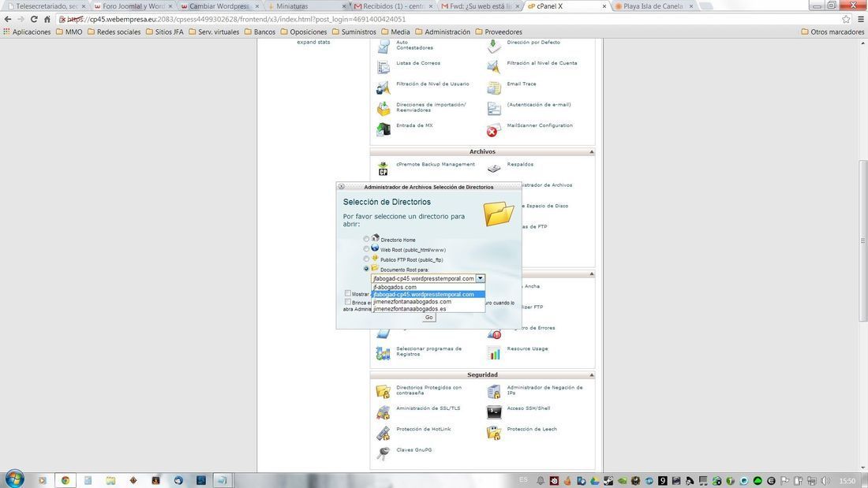
Task: Switch to the Foro Joomla tab
Action: [132, 6]
